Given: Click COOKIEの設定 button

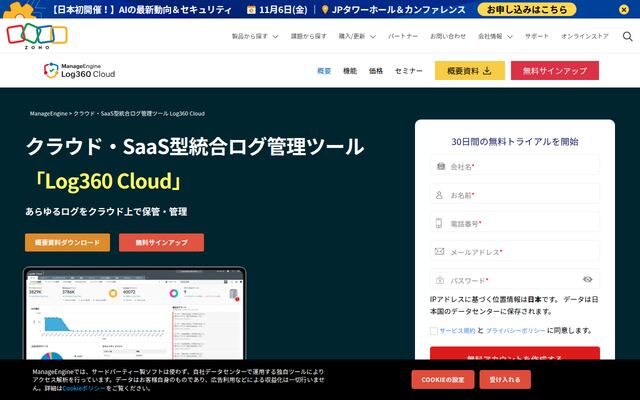Looking at the screenshot, I should [x=443, y=380].
